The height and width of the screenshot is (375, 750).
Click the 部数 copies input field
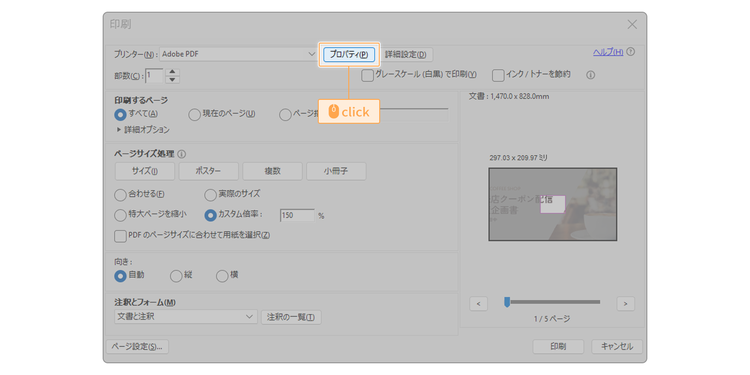(154, 76)
